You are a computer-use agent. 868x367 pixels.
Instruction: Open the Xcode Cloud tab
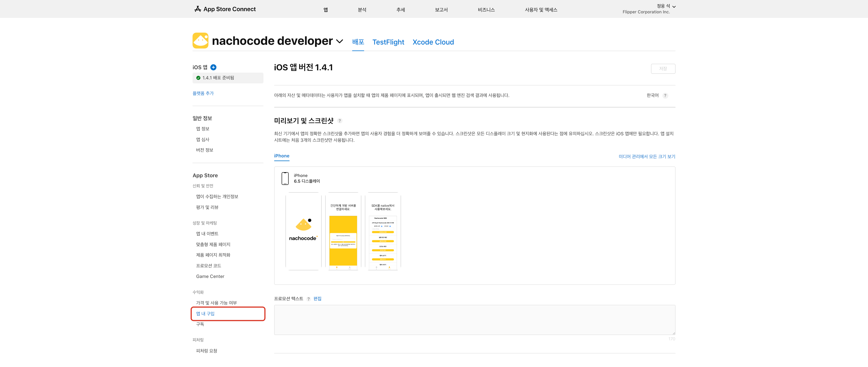coord(433,42)
